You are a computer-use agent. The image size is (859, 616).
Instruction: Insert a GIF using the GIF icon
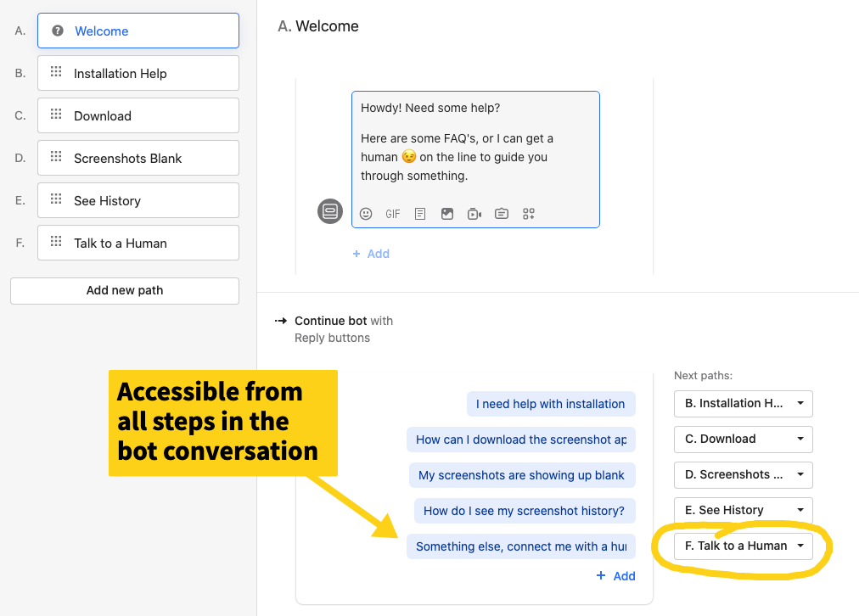point(393,214)
